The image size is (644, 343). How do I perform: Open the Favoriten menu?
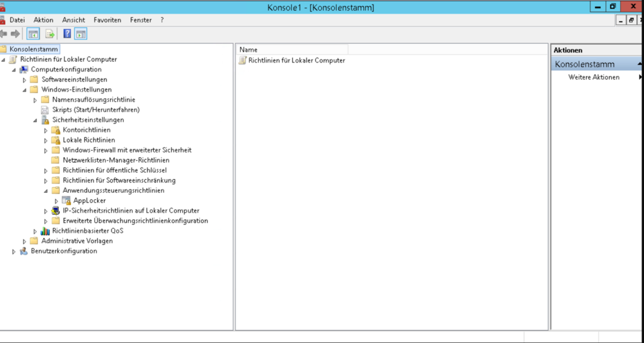click(x=107, y=20)
